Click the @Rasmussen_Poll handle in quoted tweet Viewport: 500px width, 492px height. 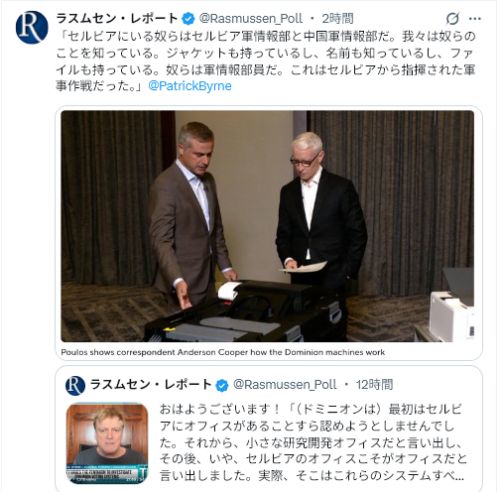tap(285, 385)
